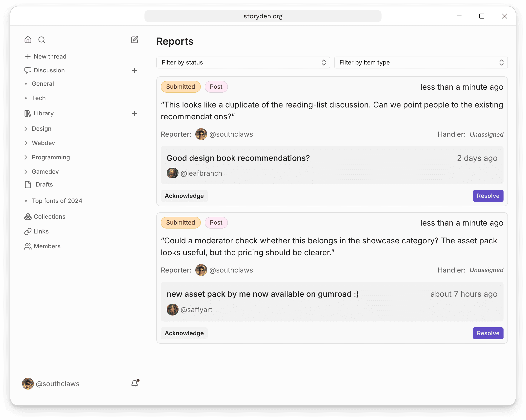
Task: Click the Links chain icon
Action: [28, 231]
